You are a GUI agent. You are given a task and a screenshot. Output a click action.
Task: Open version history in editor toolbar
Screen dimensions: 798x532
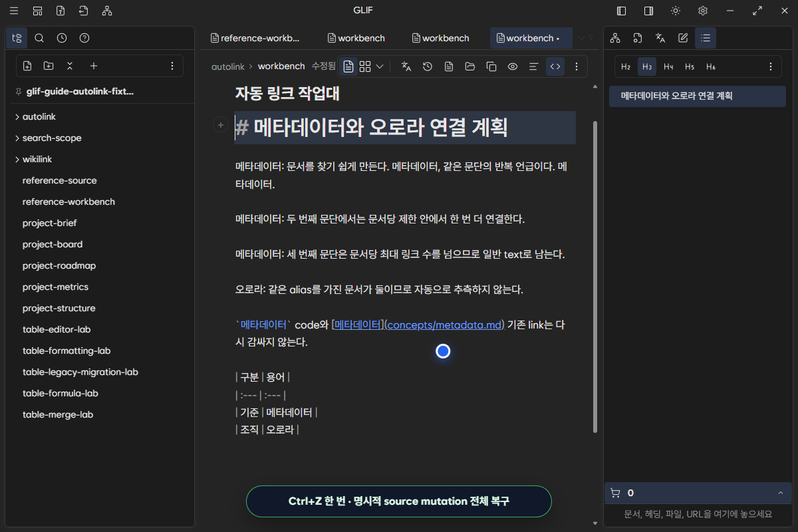tap(428, 66)
